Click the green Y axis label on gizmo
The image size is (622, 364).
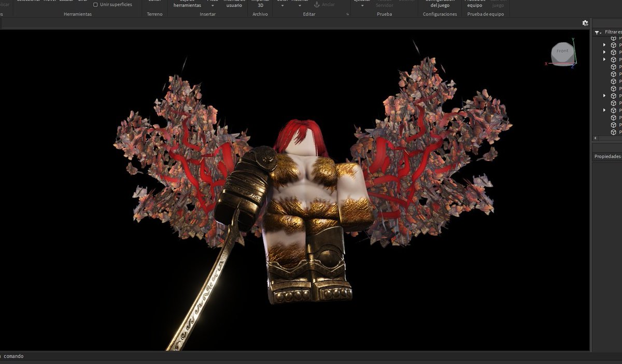tap(573, 39)
